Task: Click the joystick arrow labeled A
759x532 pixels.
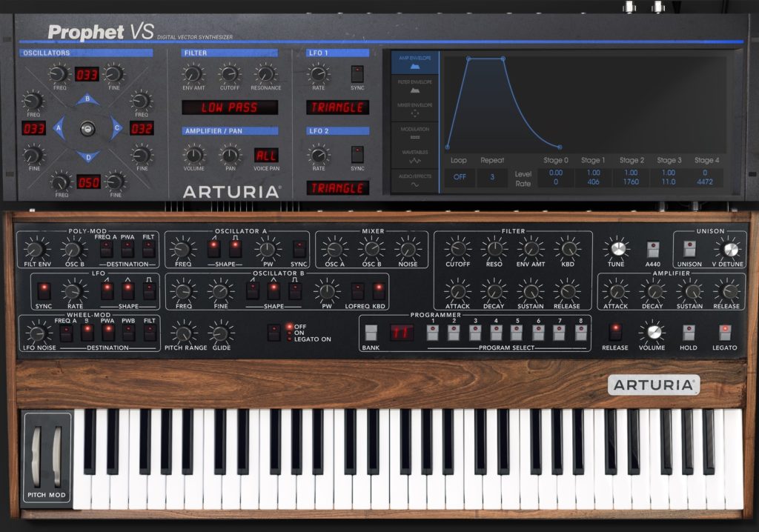Action: click(x=59, y=128)
